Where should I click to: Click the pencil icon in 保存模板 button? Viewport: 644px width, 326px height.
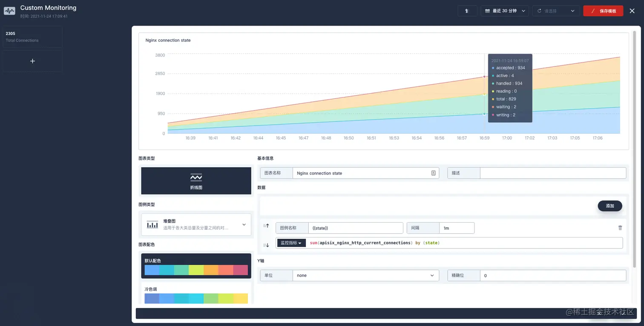tap(593, 11)
